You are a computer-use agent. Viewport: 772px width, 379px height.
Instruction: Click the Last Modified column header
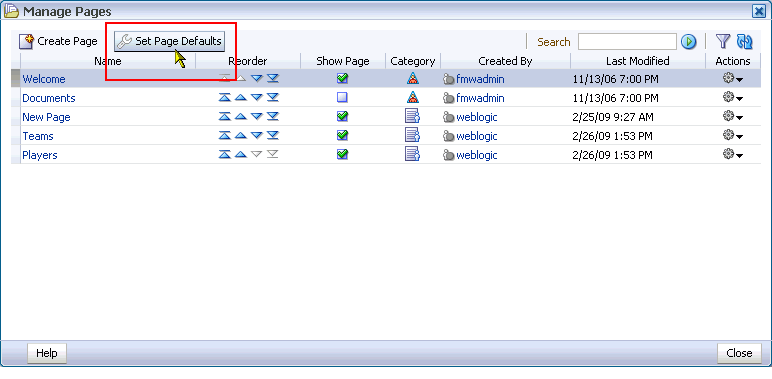click(638, 61)
